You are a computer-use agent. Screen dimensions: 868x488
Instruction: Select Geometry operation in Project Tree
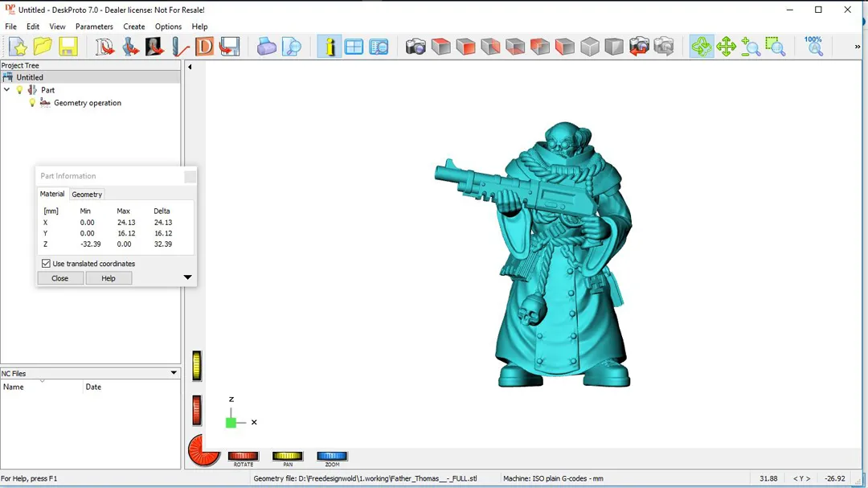click(x=88, y=102)
